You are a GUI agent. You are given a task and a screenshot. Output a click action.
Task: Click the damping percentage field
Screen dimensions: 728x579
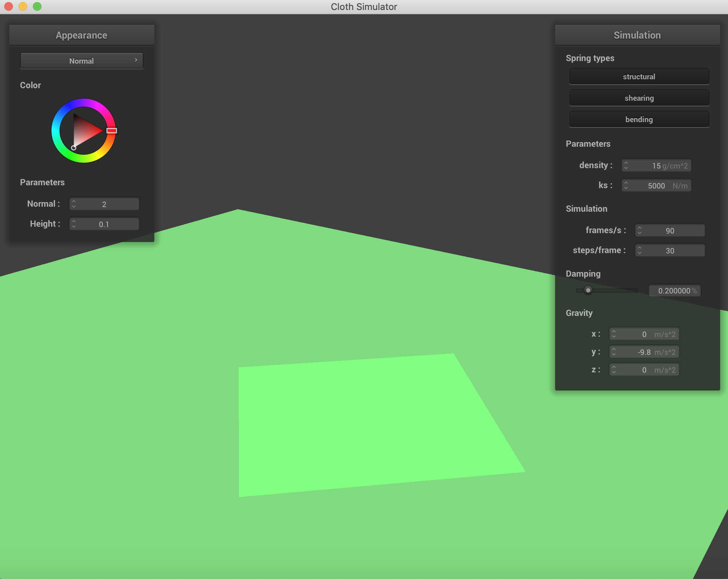(674, 291)
